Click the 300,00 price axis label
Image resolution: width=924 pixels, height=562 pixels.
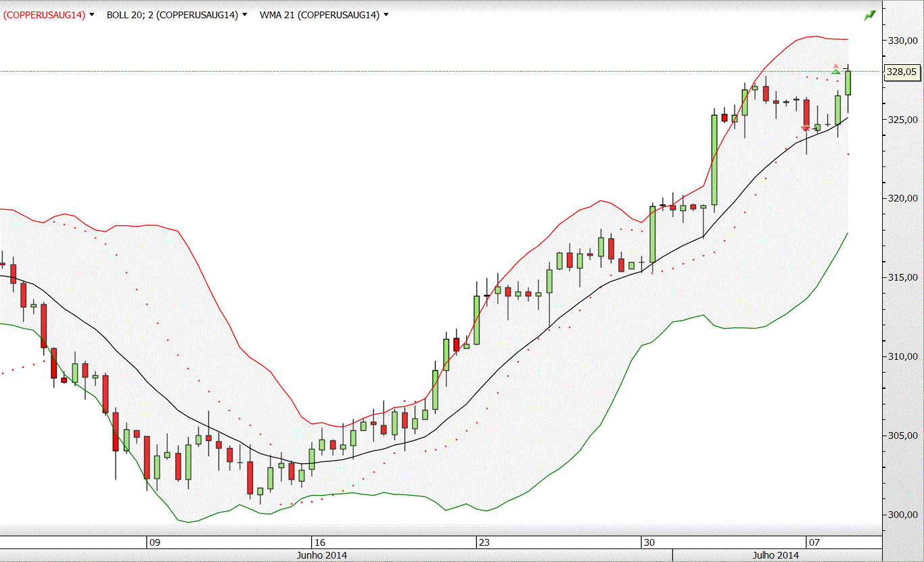click(902, 515)
